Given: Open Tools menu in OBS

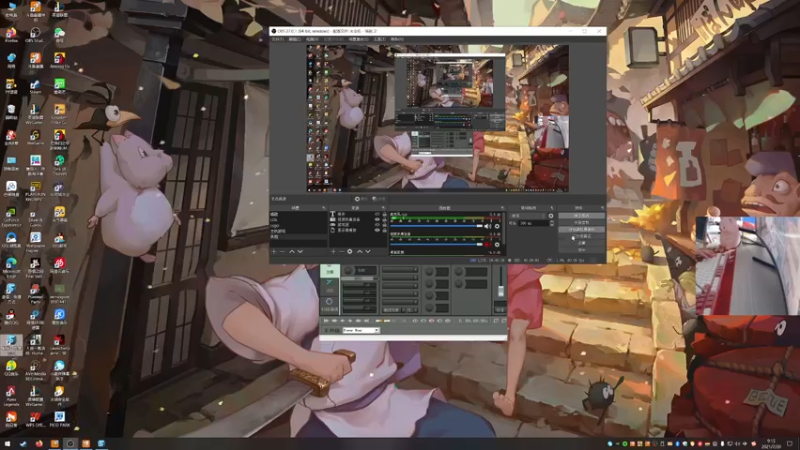Looking at the screenshot, I should click(x=379, y=39).
